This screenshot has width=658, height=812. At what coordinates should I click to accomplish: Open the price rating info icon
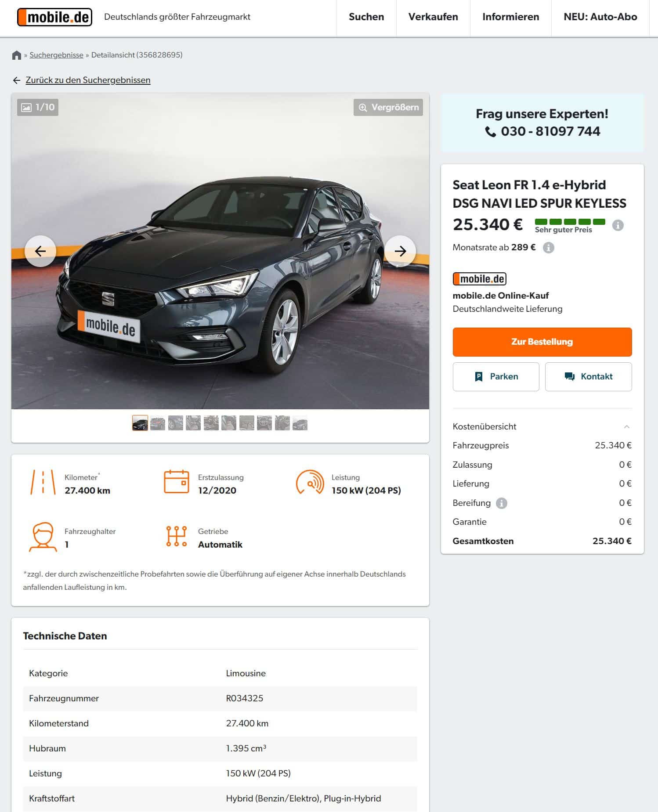[618, 225]
